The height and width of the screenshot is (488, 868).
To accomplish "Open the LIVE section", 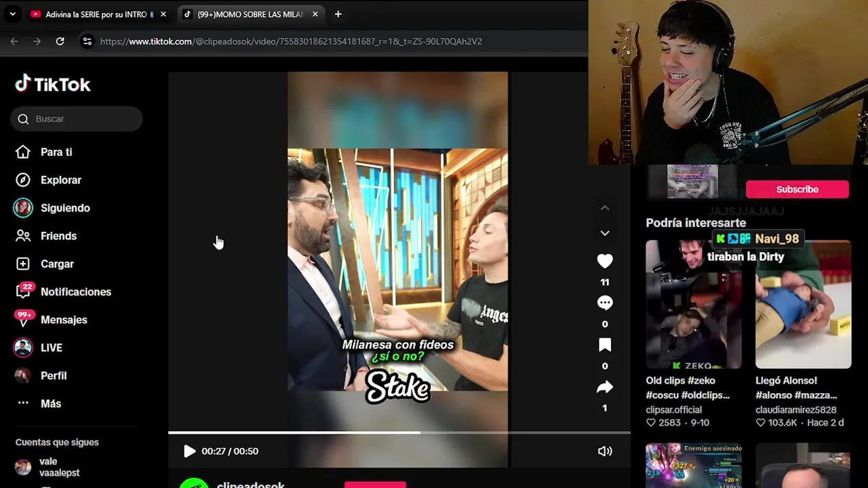I will (51, 348).
